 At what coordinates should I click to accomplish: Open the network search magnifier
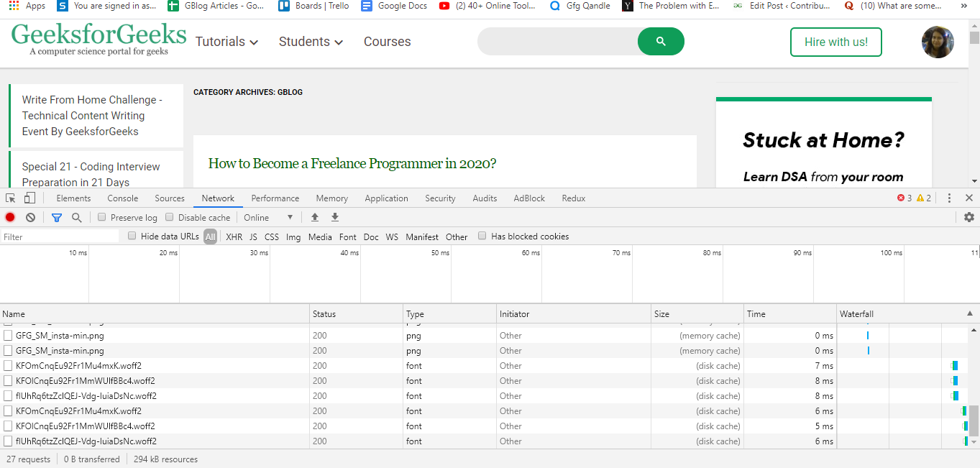pyautogui.click(x=76, y=217)
